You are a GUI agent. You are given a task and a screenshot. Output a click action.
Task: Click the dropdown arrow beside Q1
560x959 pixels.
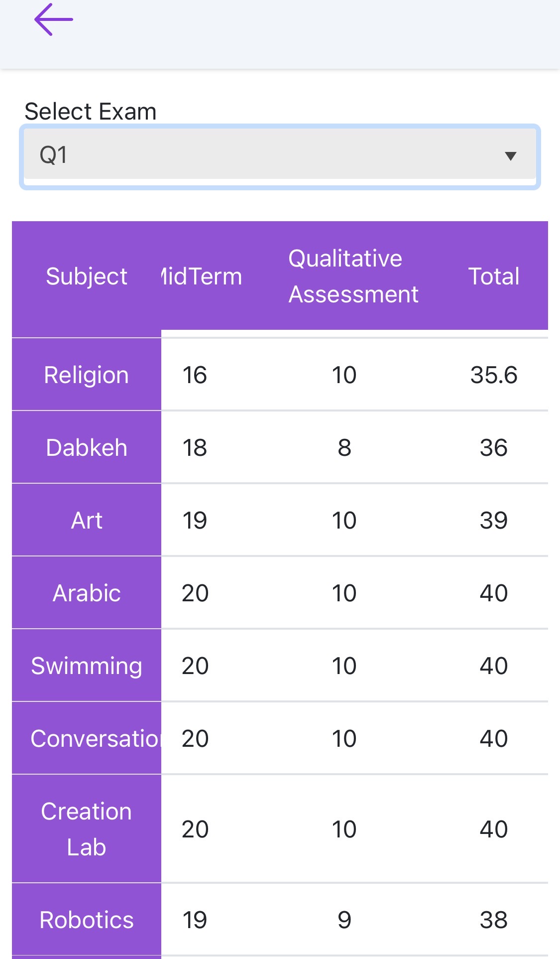tap(510, 156)
